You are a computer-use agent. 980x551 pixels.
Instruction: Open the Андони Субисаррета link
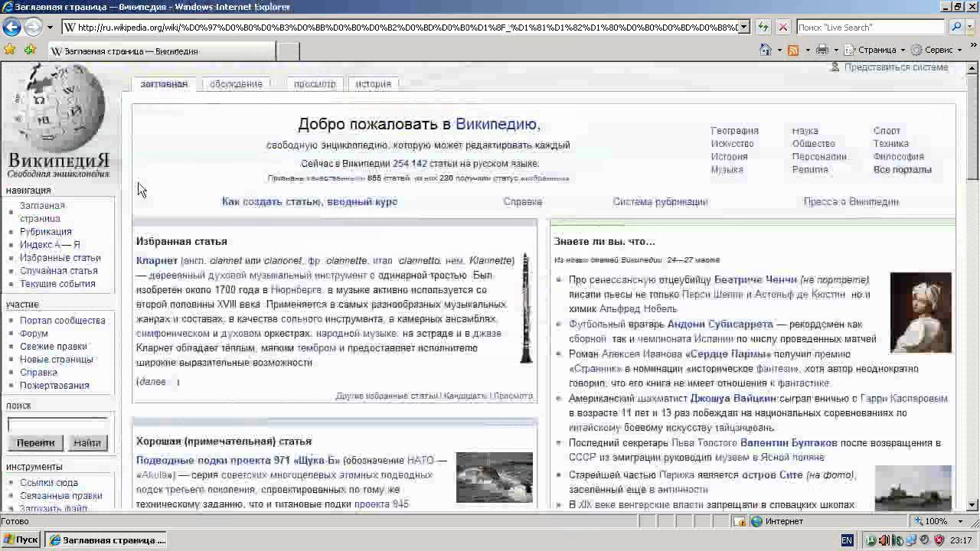point(720,324)
